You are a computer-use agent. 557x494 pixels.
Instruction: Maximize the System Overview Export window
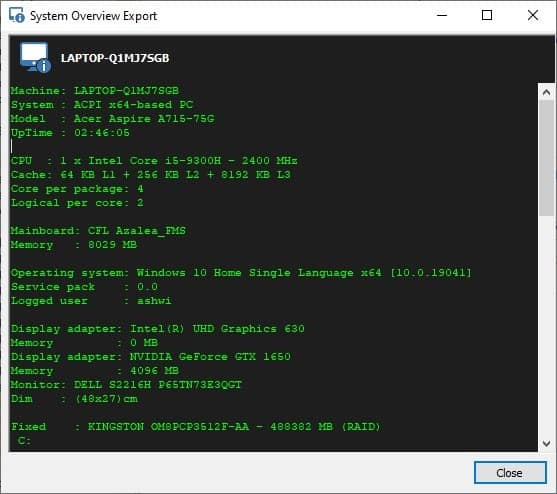point(487,15)
